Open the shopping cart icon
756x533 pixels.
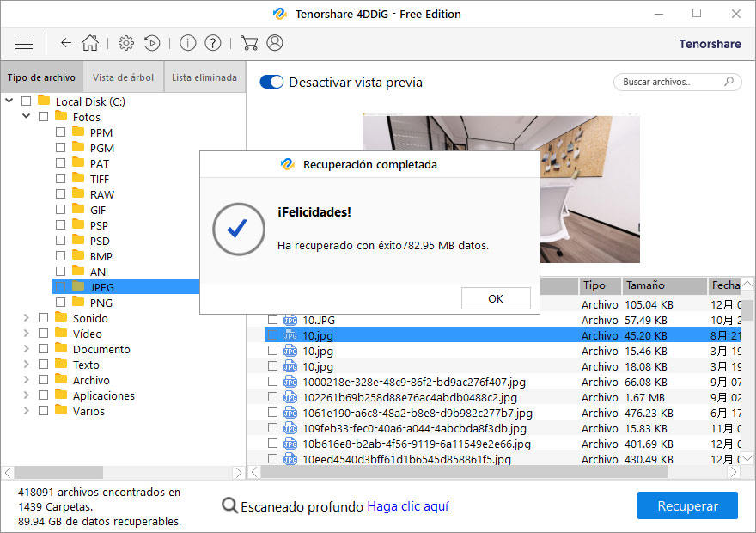(x=249, y=43)
